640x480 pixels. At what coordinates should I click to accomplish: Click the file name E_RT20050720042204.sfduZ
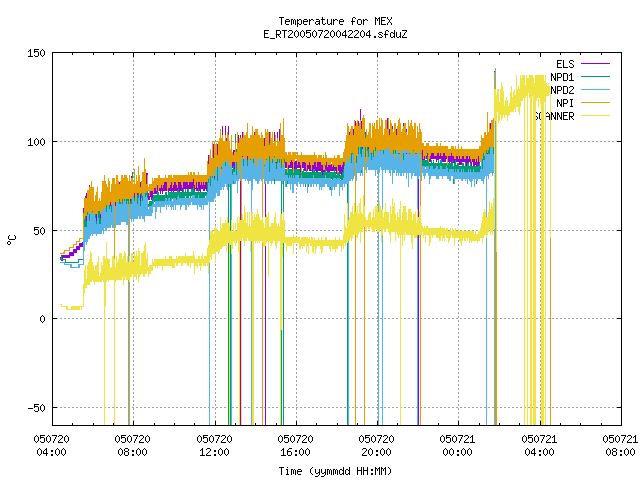click(x=335, y=34)
